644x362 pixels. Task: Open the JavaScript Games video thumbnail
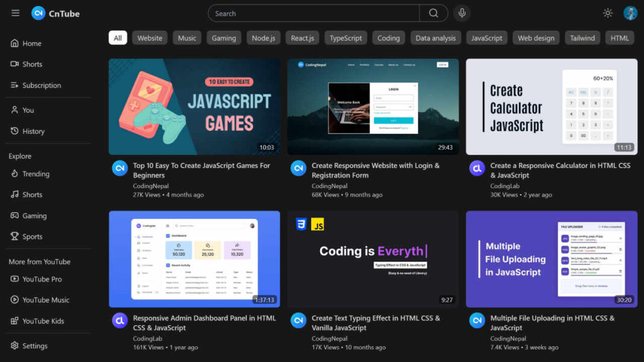point(194,107)
